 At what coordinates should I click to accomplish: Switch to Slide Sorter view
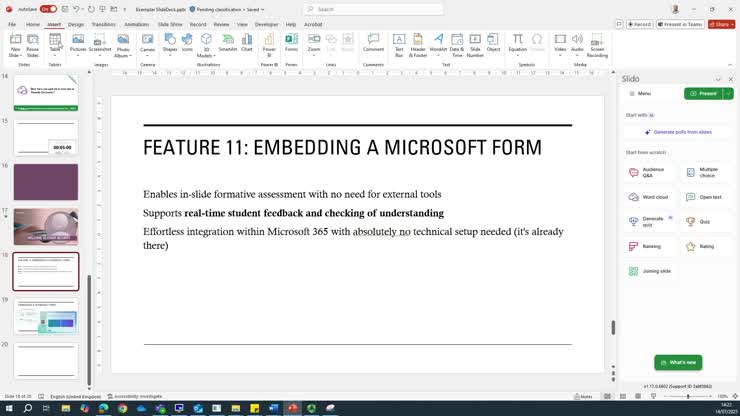(623, 397)
